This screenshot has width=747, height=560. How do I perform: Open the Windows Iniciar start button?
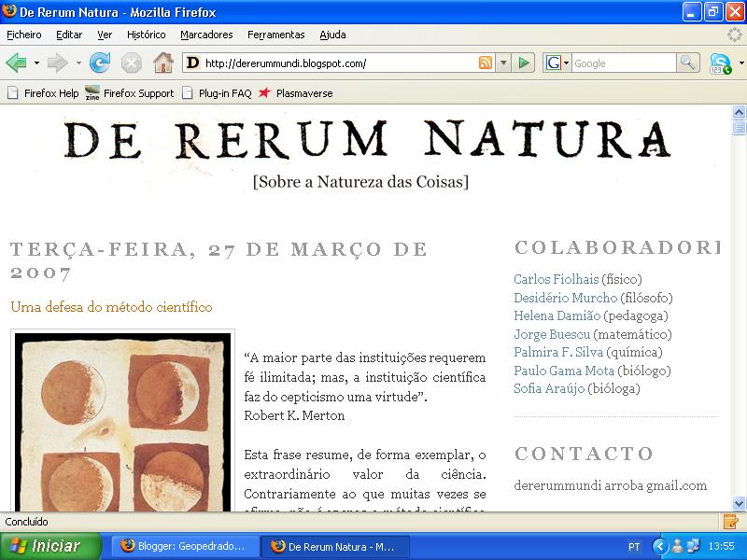(x=50, y=546)
